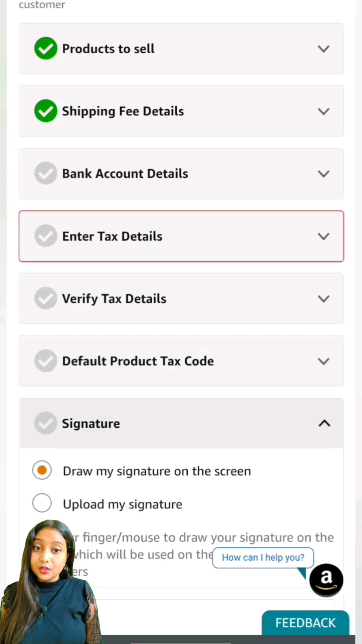Viewport: 362px width, 644px height.
Task: Click grey check icon beside Default Product Tax Code
Action: pos(46,361)
